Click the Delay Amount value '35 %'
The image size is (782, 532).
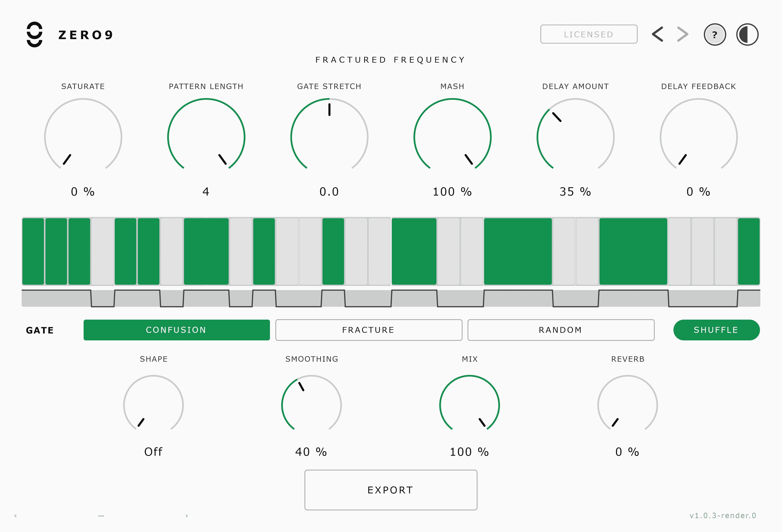click(575, 192)
